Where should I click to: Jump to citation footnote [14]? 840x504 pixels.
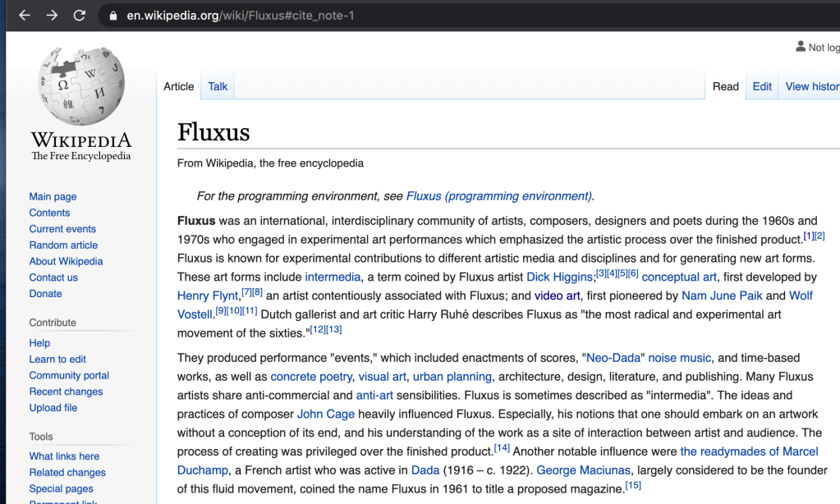502,448
